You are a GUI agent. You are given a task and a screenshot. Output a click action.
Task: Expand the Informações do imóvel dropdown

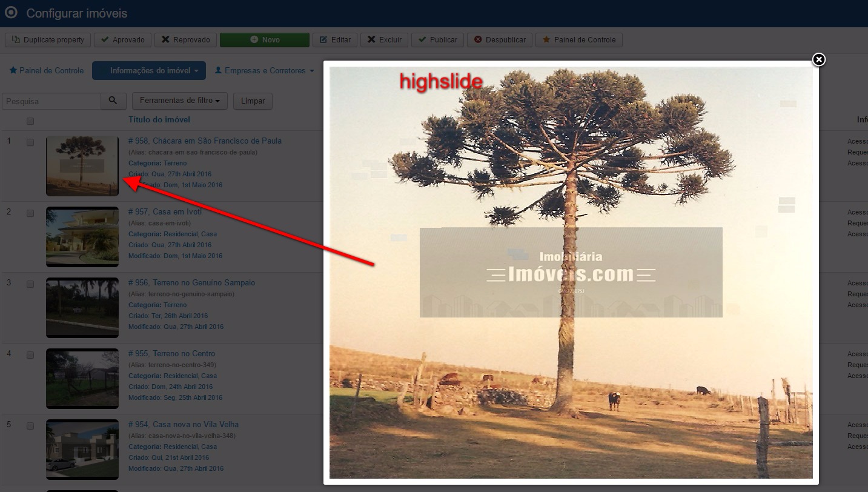click(149, 71)
